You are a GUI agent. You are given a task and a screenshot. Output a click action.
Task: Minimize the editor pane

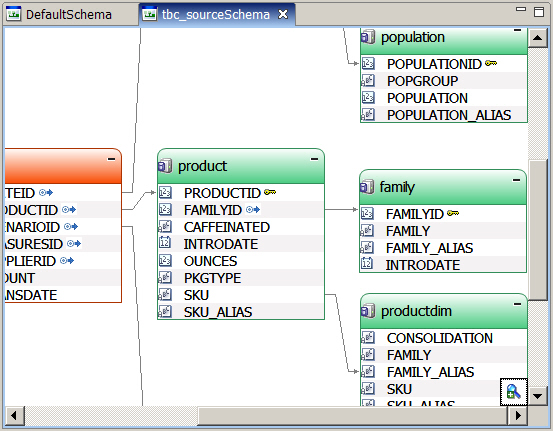tap(521, 10)
